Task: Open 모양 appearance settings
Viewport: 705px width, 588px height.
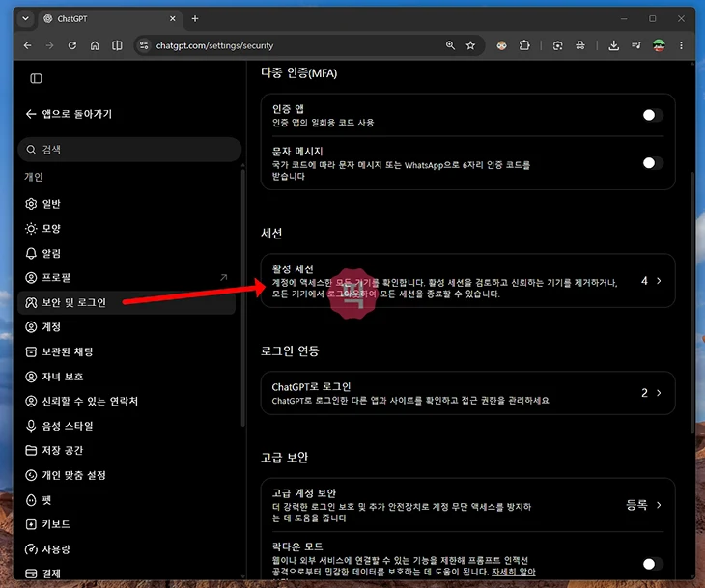Action: (x=127, y=229)
